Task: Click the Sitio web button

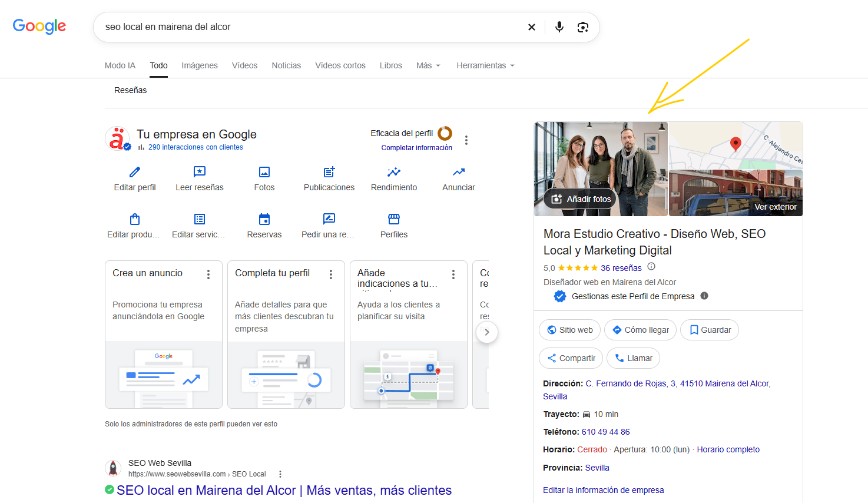Action: point(569,330)
